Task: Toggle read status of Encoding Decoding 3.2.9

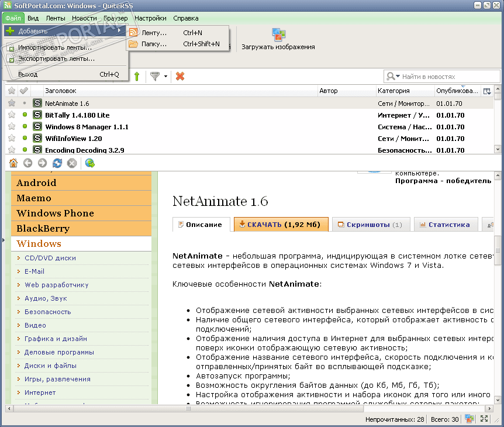Action: [x=25, y=150]
